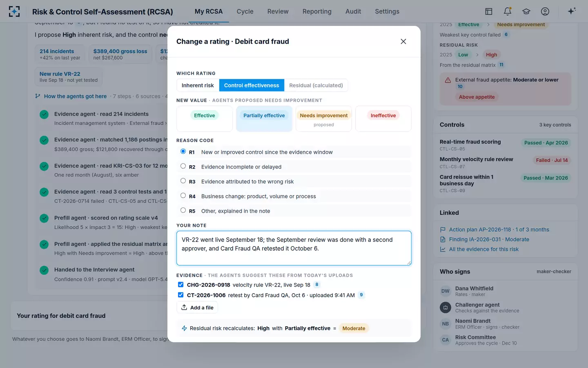Choose the Inherent risk rating segment

pyautogui.click(x=198, y=85)
